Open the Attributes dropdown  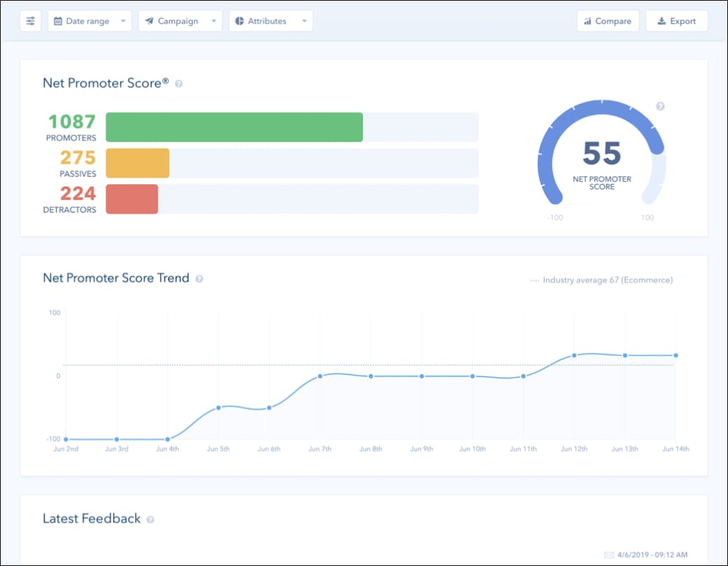(271, 21)
